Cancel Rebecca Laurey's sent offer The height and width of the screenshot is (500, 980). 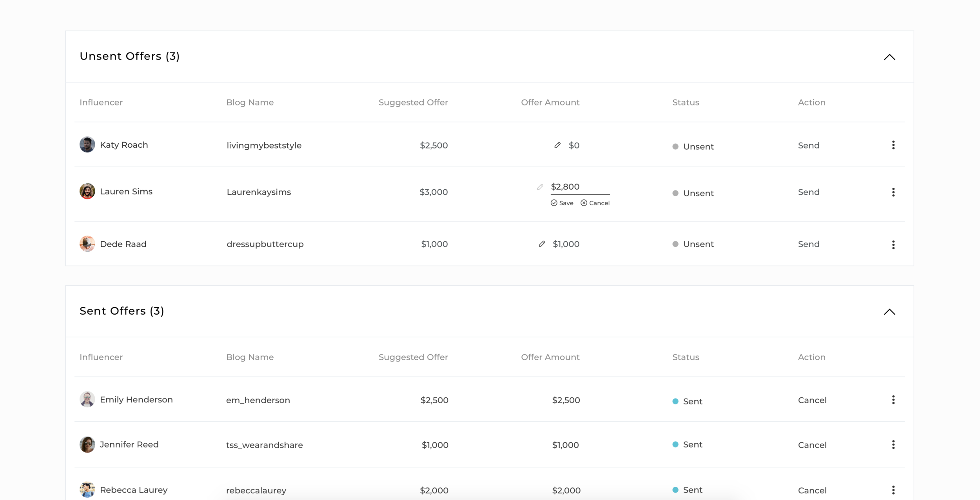tap(812, 490)
